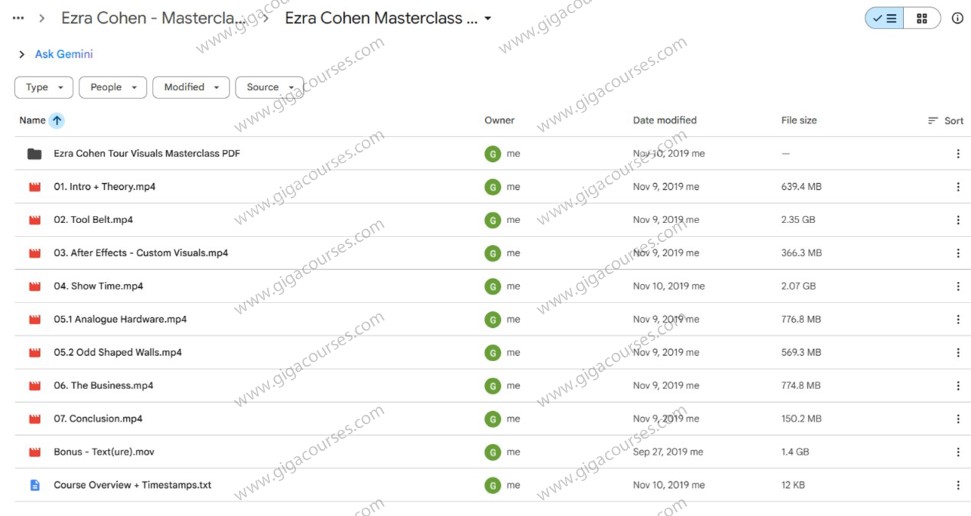Switch to list layout view

tap(884, 19)
